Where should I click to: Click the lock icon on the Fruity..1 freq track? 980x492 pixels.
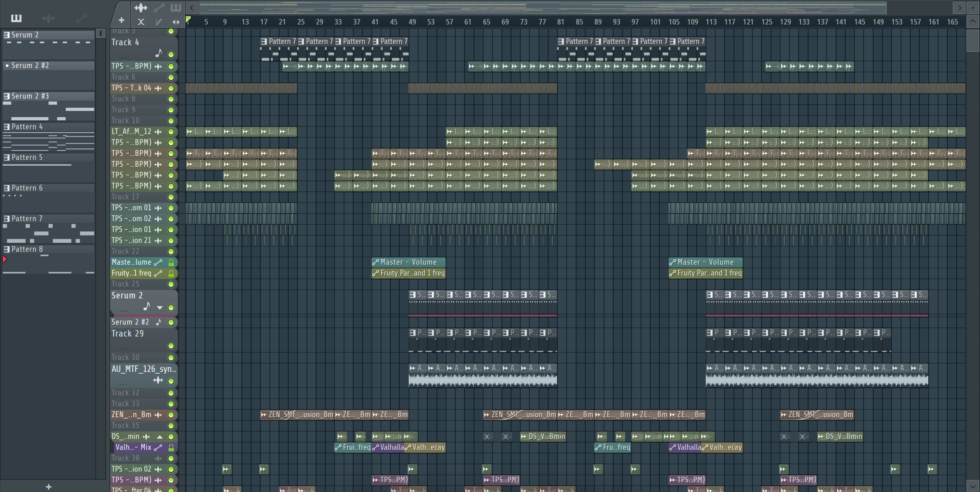(171, 273)
